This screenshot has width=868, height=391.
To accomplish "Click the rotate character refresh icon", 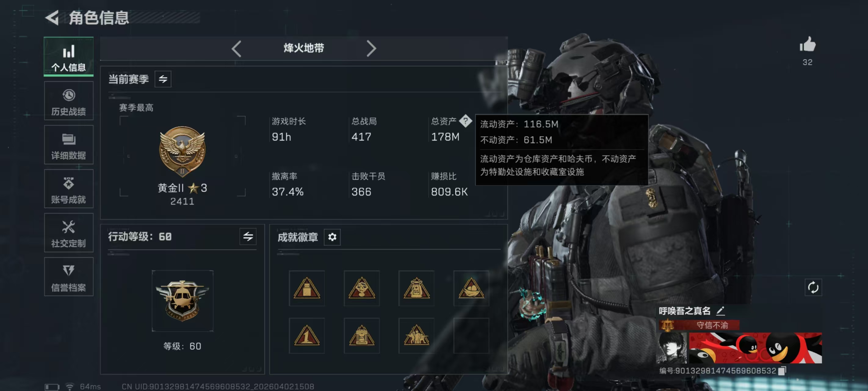I will pos(813,287).
